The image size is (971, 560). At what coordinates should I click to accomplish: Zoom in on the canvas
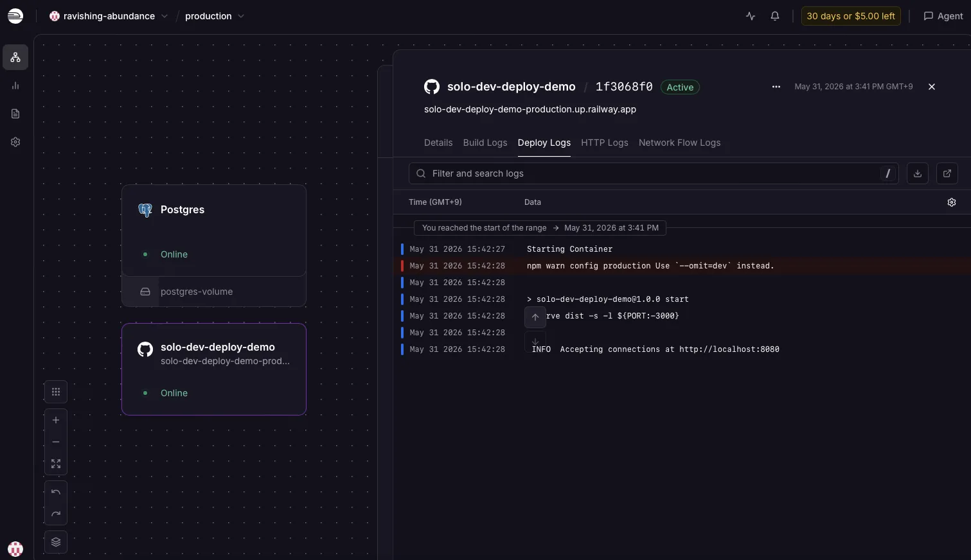point(56,420)
